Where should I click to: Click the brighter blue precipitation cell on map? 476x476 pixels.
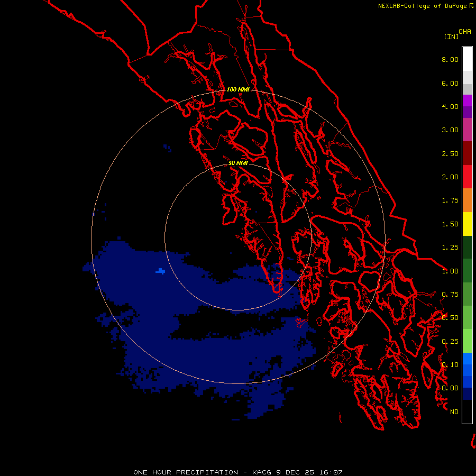pyautogui.click(x=160, y=271)
